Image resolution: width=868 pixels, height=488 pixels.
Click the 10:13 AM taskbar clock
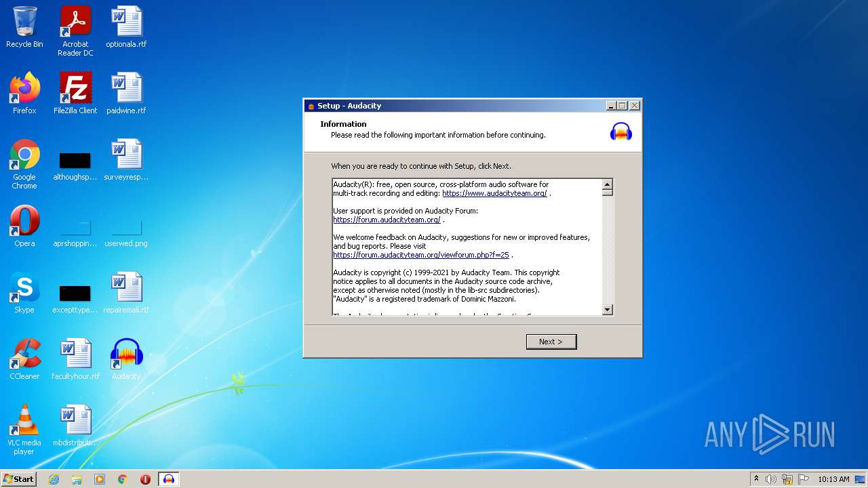pos(833,479)
